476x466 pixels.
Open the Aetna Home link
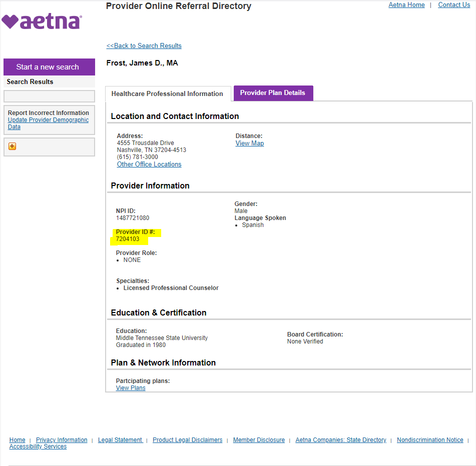(x=406, y=5)
